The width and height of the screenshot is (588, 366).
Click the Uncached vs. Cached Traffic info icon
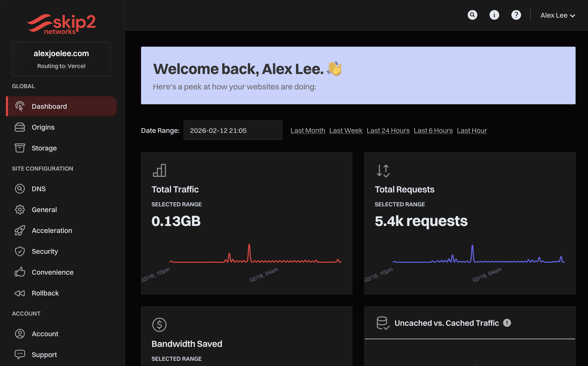point(507,323)
